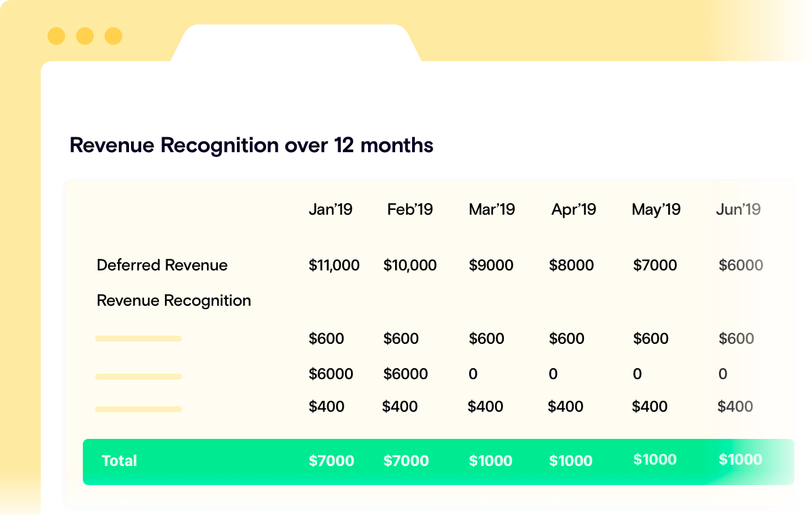Click the Deferred Revenue row label
The image size is (812, 515).
[162, 265]
